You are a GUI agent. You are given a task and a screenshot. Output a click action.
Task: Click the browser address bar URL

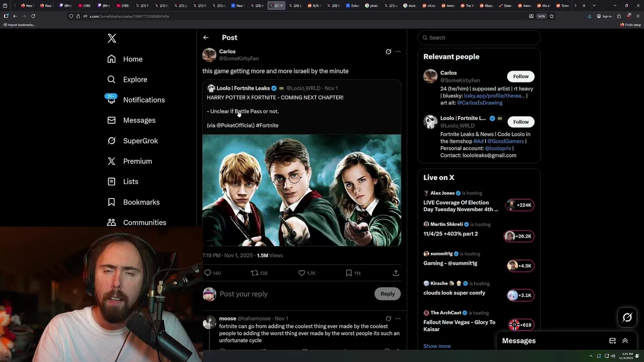coord(129,16)
